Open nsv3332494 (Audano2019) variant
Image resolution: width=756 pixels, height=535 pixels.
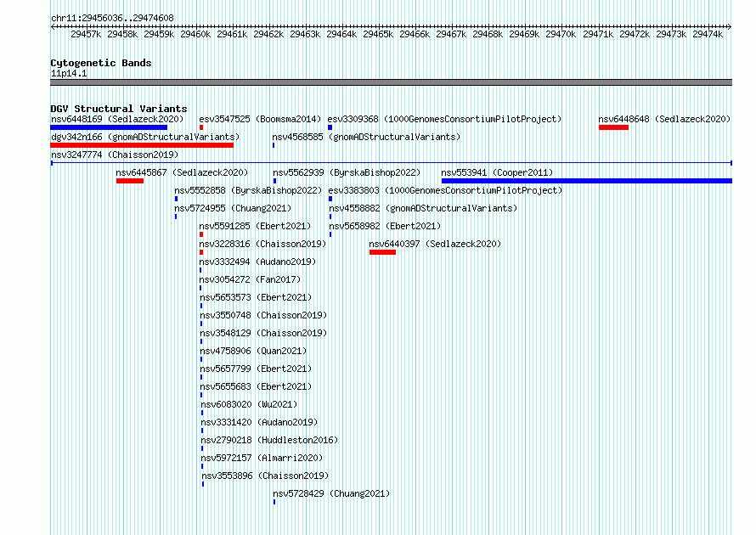[x=258, y=262]
